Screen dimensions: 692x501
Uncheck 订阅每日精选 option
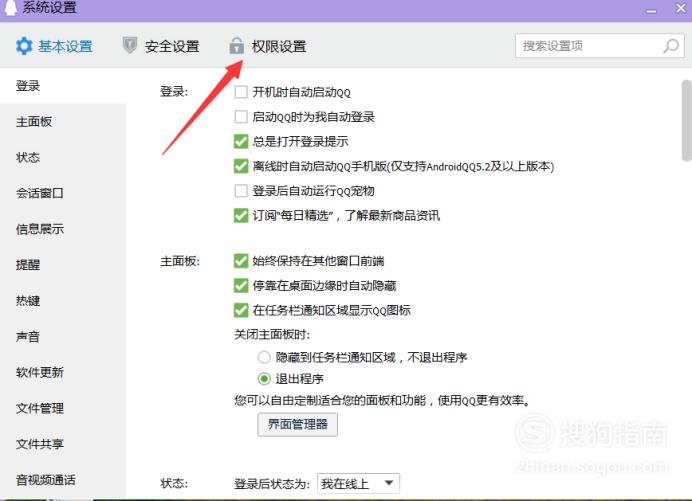[x=241, y=215]
